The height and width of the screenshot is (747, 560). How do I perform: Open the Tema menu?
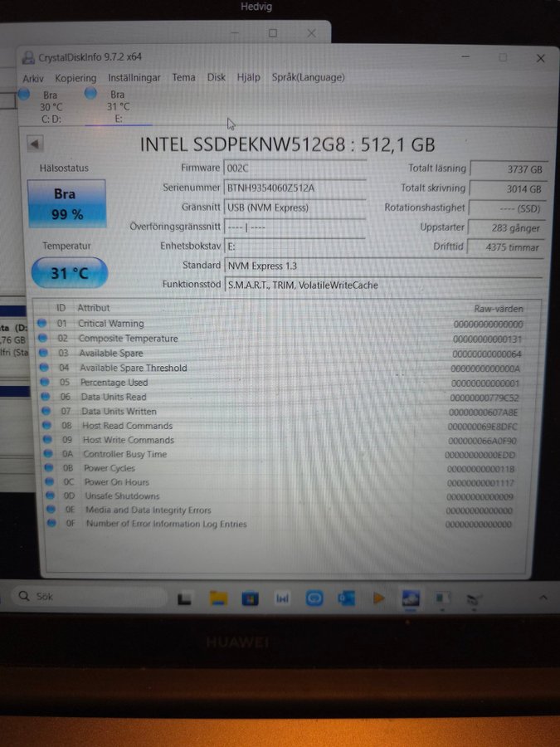click(x=183, y=77)
